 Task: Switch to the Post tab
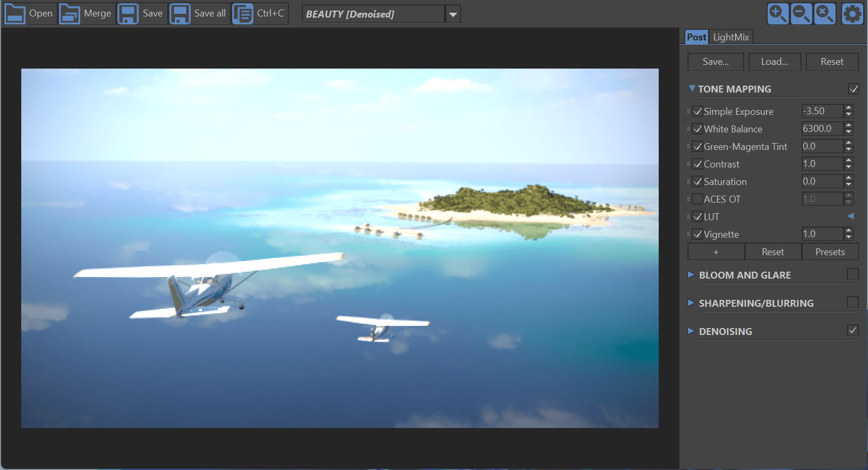[x=696, y=37]
